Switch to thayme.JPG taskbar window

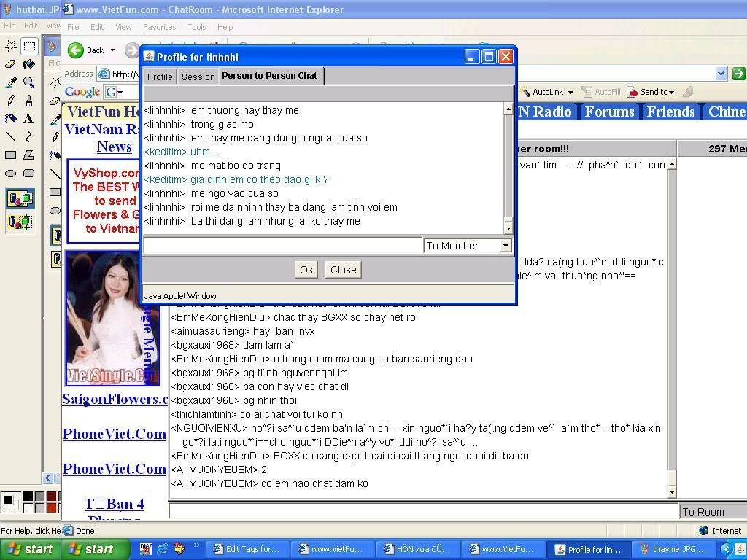(x=674, y=550)
